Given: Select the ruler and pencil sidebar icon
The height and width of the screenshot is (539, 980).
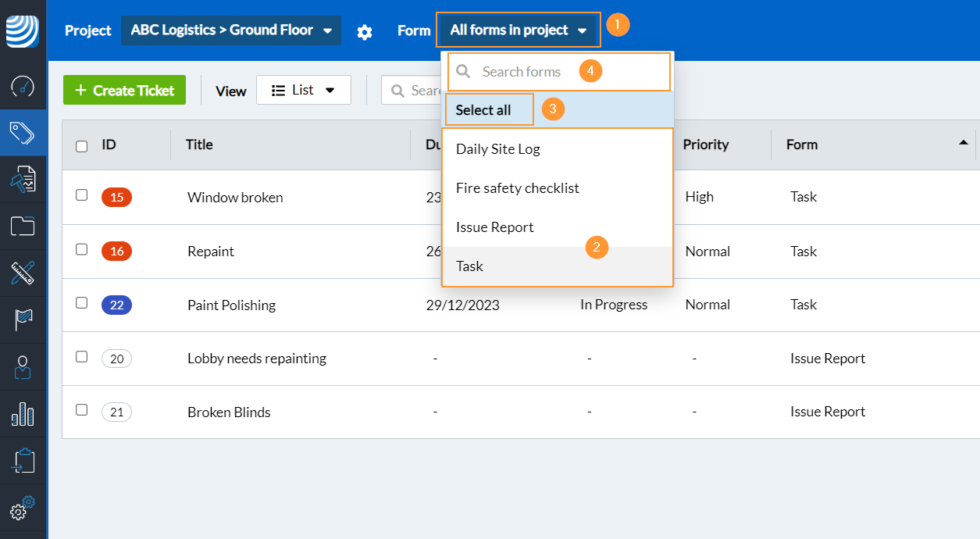Looking at the screenshot, I should tap(23, 273).
